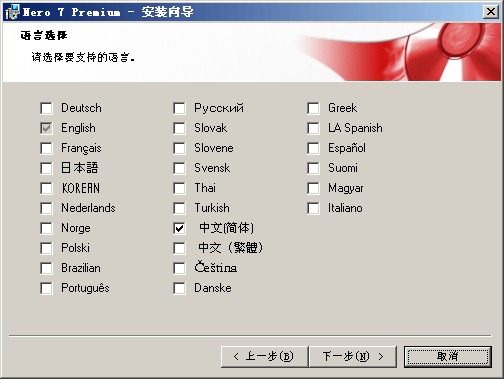Check the Suomi language box
The height and width of the screenshot is (379, 504).
click(313, 168)
